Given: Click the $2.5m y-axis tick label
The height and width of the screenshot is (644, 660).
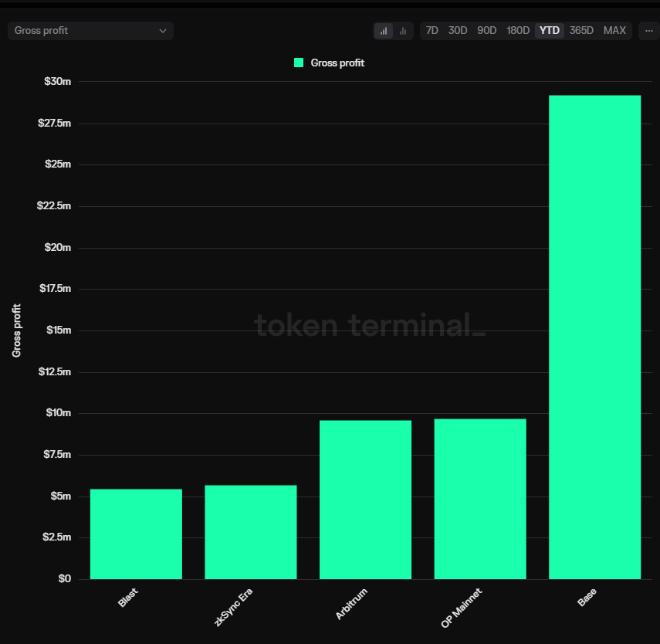Looking at the screenshot, I should tap(57, 537).
